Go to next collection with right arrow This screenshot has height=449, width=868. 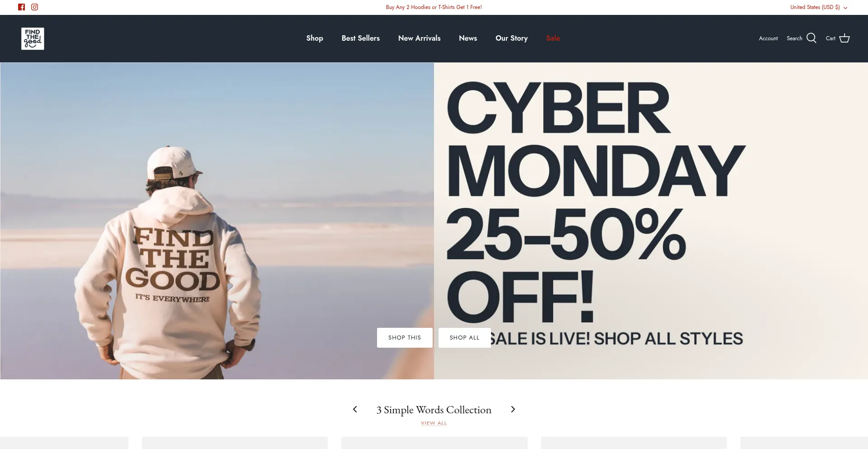pyautogui.click(x=513, y=409)
